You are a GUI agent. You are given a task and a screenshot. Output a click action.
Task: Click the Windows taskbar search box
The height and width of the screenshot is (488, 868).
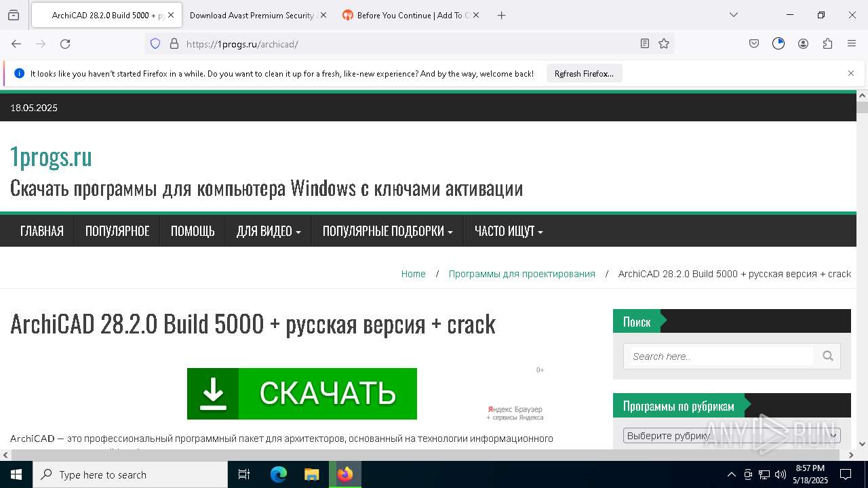click(x=130, y=474)
